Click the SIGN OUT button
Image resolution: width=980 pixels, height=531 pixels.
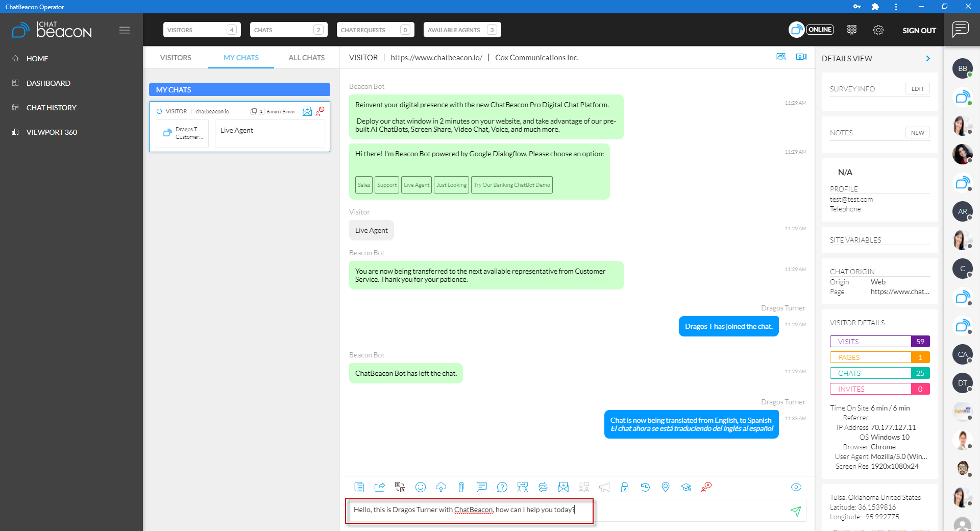pos(919,30)
